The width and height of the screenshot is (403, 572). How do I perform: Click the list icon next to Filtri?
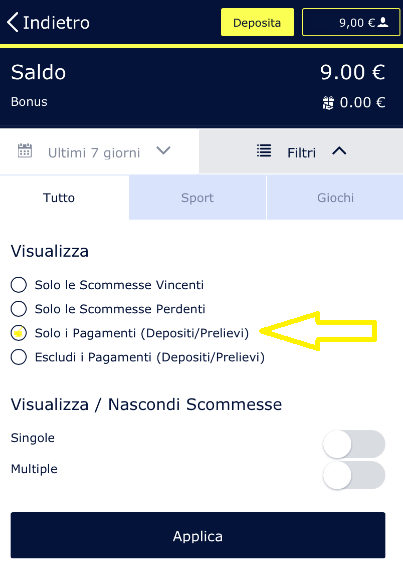tap(264, 151)
